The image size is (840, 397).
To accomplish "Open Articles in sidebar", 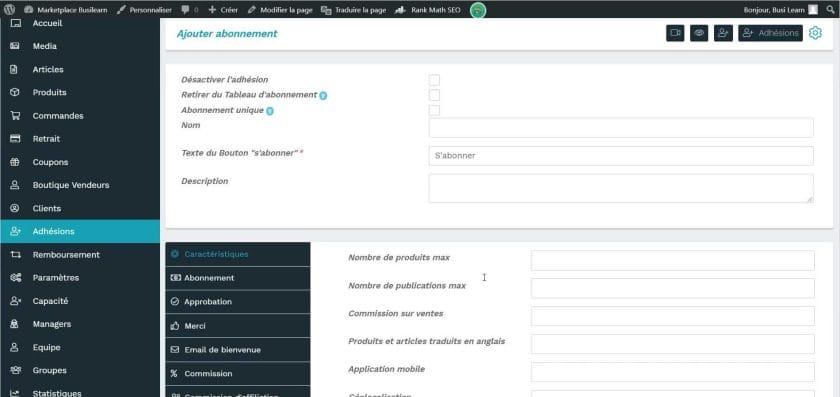I will [x=80, y=69].
